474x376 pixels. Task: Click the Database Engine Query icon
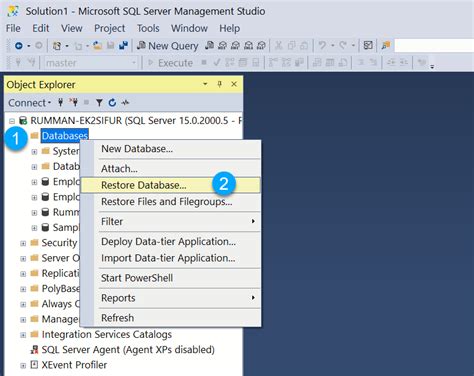(209, 45)
